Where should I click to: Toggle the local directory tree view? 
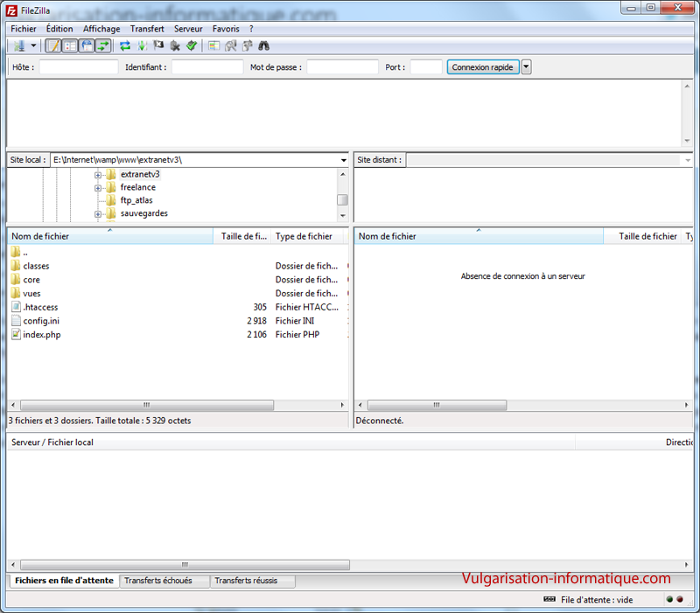(70, 45)
